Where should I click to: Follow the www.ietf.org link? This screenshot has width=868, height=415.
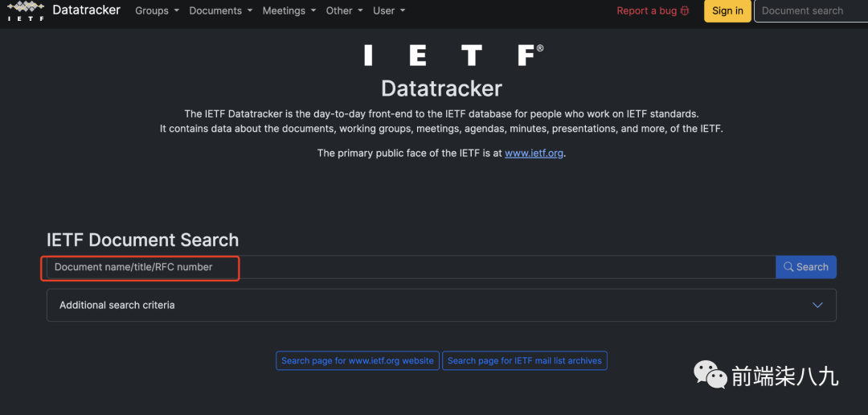pos(534,153)
